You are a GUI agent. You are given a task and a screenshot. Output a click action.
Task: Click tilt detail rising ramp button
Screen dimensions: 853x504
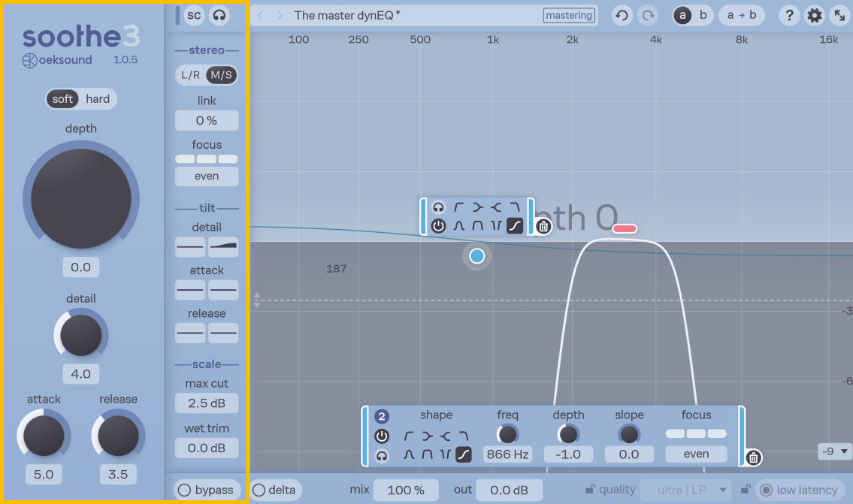tap(223, 246)
